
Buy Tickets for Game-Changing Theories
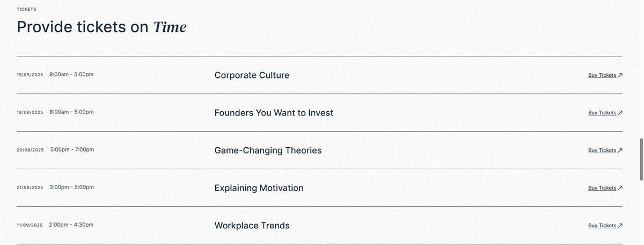tap(602, 150)
